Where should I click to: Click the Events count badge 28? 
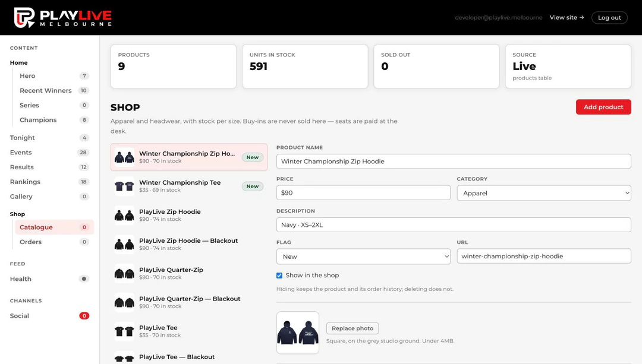83,153
